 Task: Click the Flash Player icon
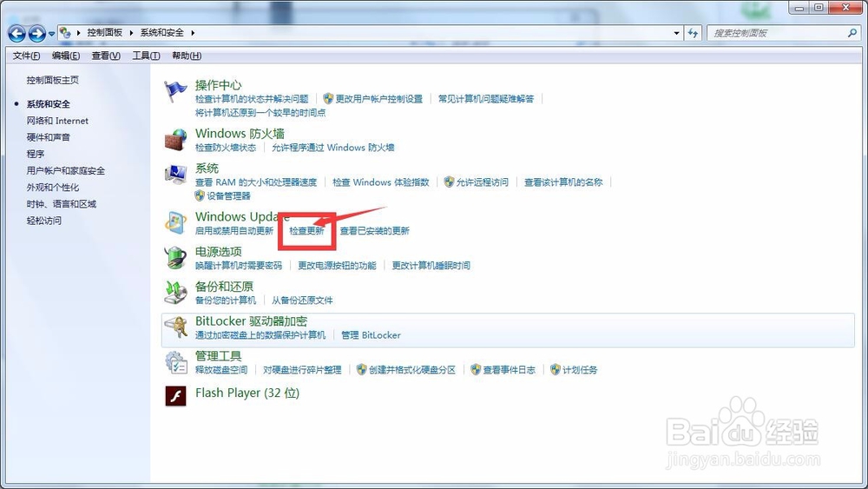175,396
